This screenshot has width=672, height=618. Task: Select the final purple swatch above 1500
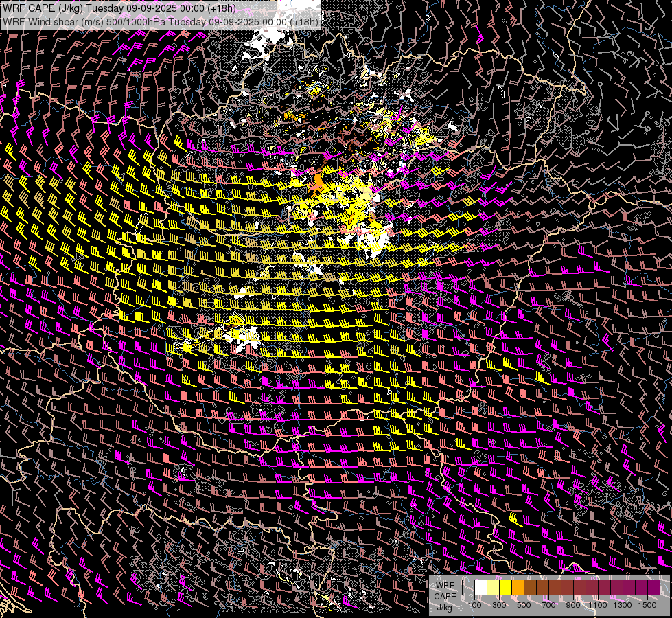[x=654, y=588]
